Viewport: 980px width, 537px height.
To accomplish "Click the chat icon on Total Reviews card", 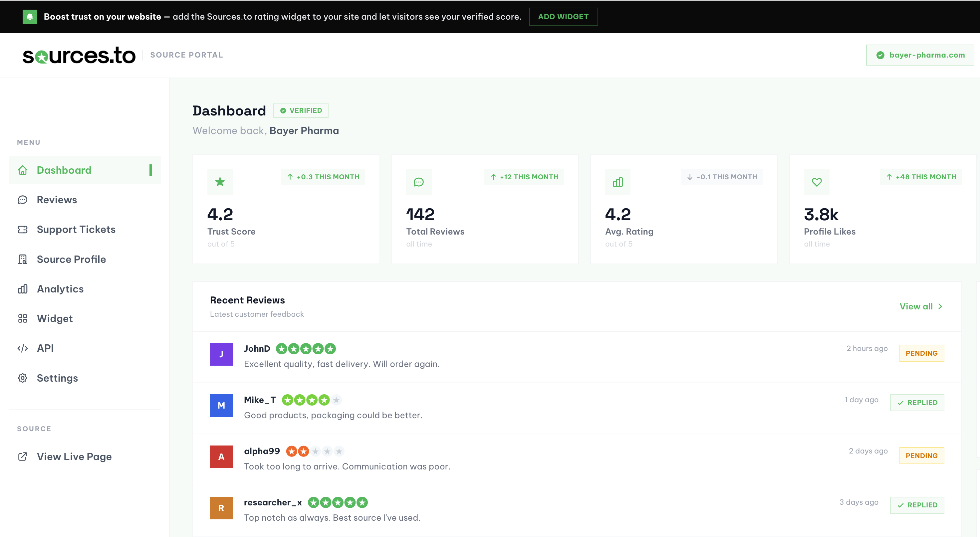I will click(418, 182).
